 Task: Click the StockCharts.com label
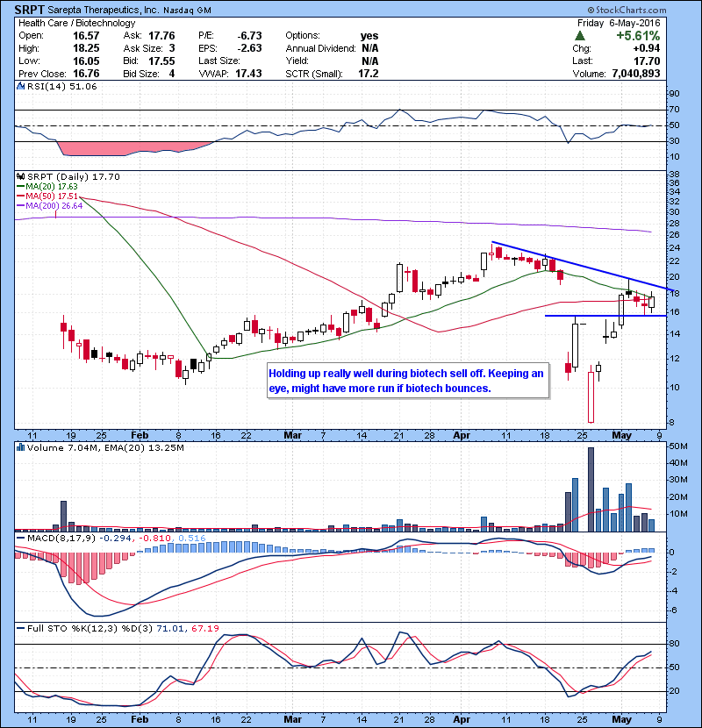[x=627, y=10]
